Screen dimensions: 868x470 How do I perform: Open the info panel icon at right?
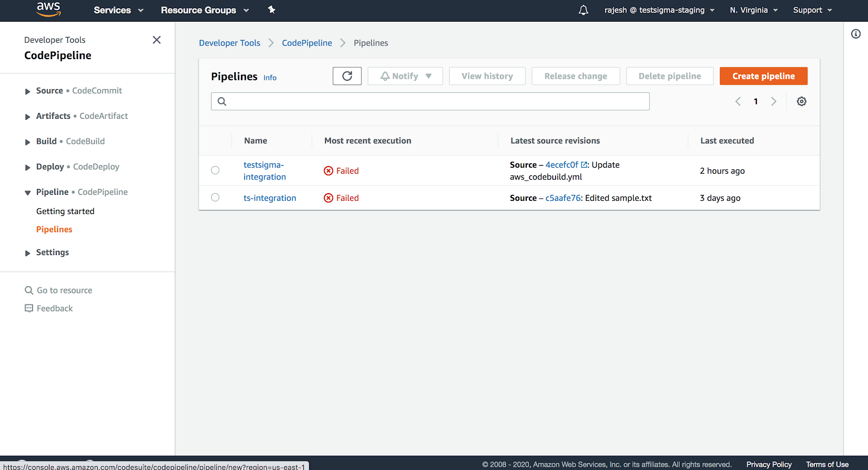click(x=856, y=34)
